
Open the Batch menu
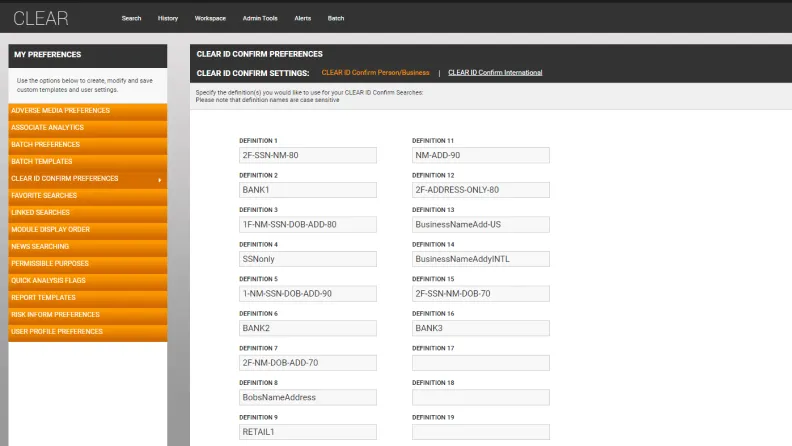336,18
